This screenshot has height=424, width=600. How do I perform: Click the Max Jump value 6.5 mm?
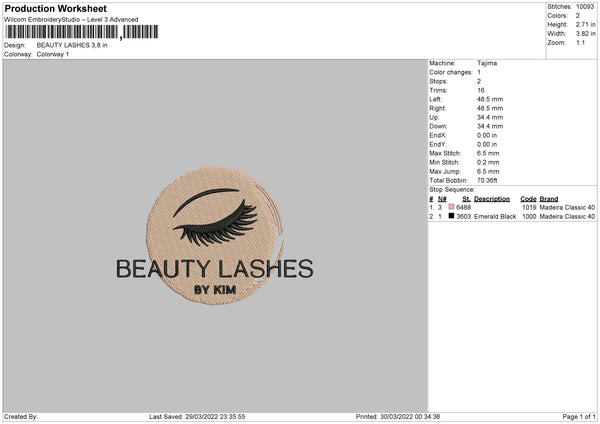[488, 171]
